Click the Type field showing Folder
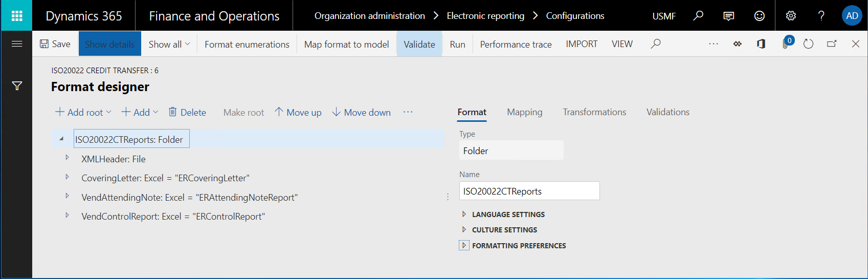 tap(511, 151)
